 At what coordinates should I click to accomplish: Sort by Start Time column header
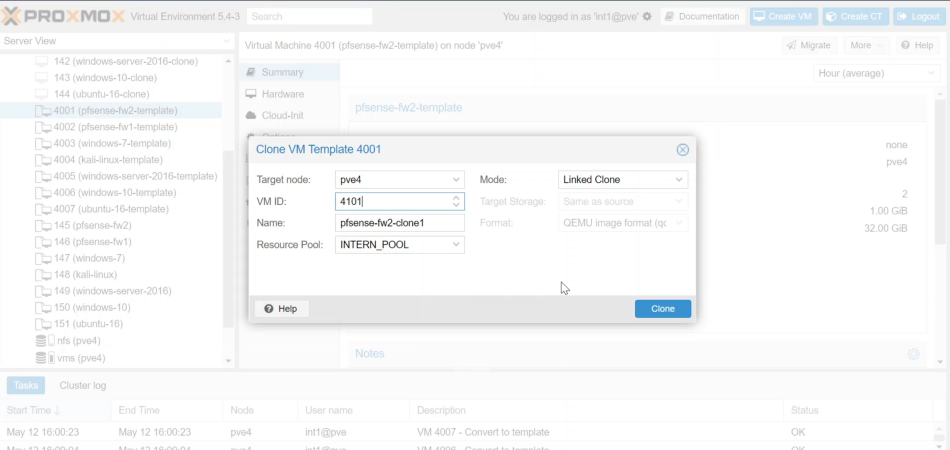pos(55,410)
